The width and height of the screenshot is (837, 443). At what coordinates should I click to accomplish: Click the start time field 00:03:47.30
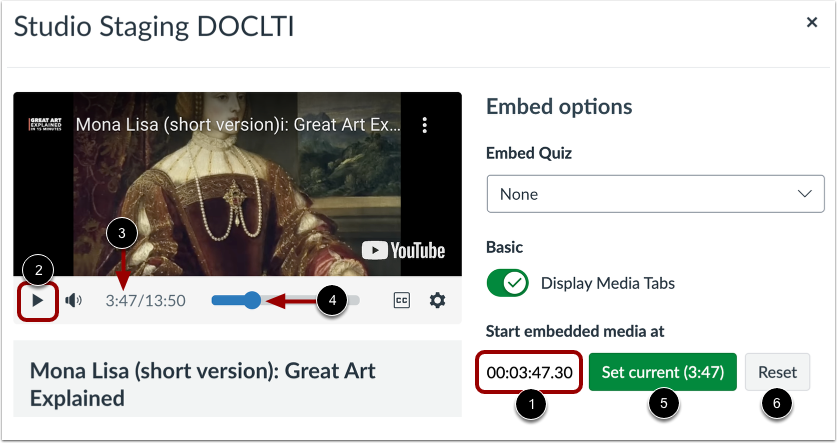[x=529, y=372]
